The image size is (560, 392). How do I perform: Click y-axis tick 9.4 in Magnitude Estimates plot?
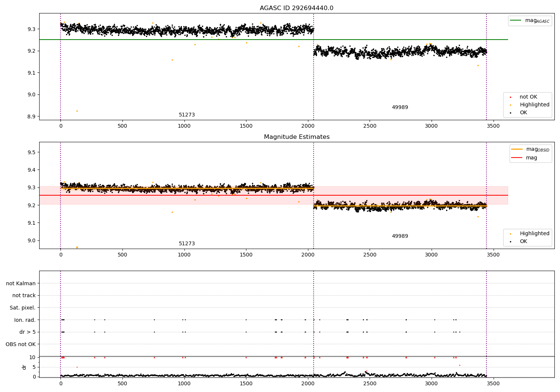(31, 170)
